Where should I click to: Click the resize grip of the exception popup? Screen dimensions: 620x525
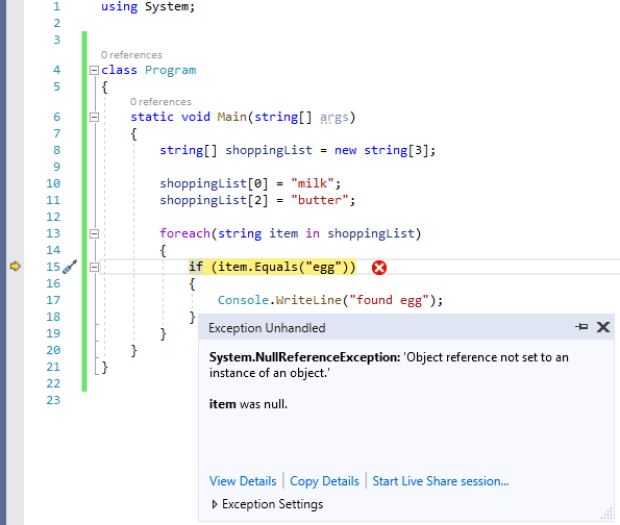click(608, 513)
